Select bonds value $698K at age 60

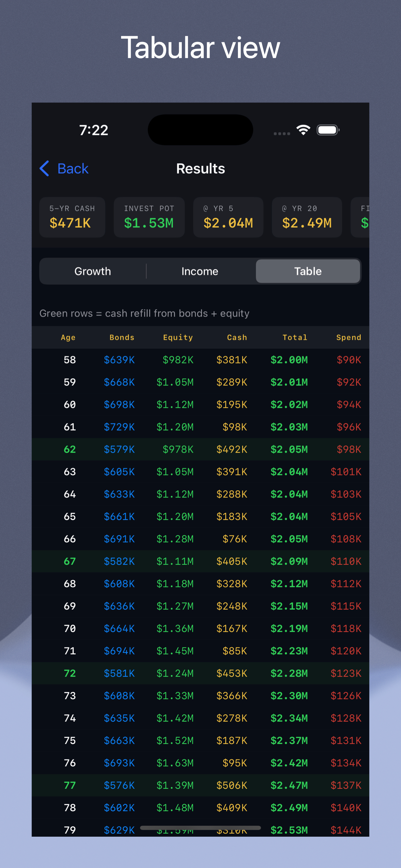click(x=119, y=405)
